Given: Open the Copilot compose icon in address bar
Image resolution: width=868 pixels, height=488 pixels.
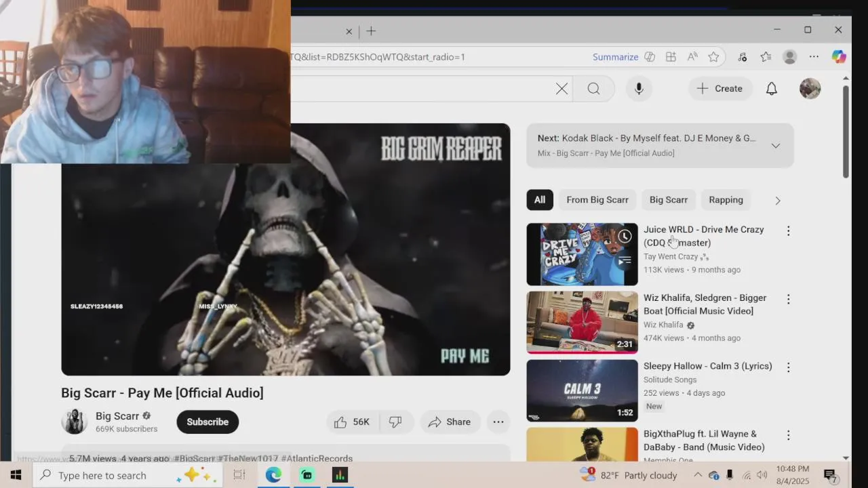Looking at the screenshot, I should point(650,57).
